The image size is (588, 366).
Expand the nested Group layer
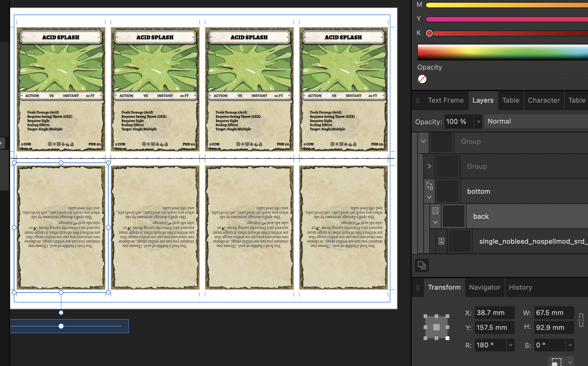[x=429, y=166]
